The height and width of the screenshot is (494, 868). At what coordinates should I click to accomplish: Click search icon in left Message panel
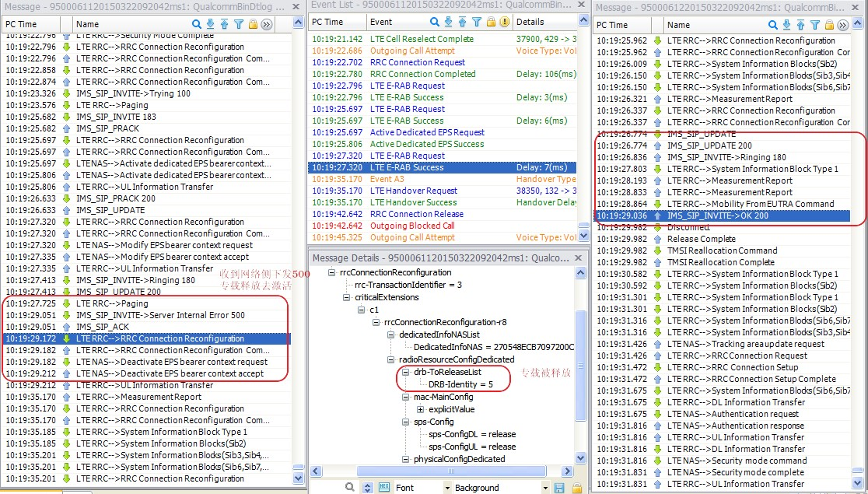[197, 24]
